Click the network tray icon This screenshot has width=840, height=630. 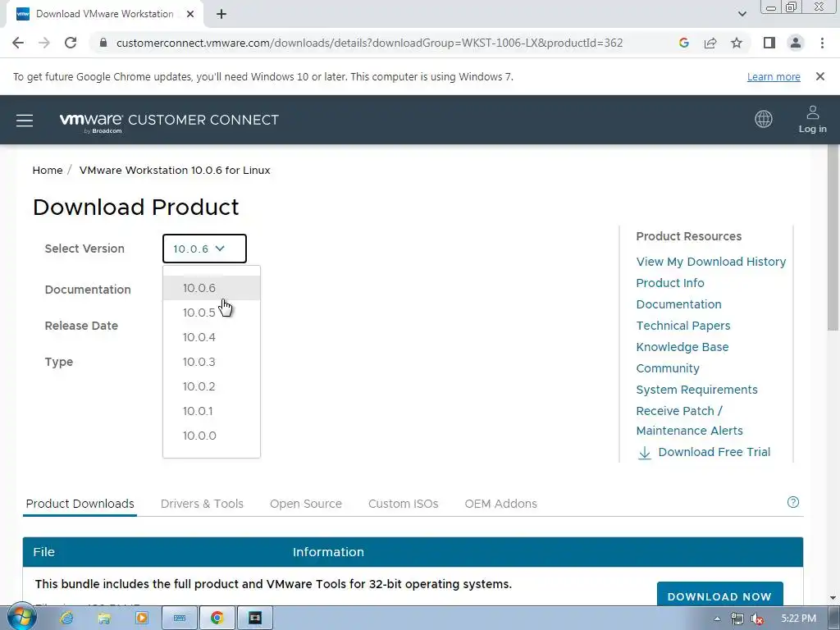coord(737,619)
